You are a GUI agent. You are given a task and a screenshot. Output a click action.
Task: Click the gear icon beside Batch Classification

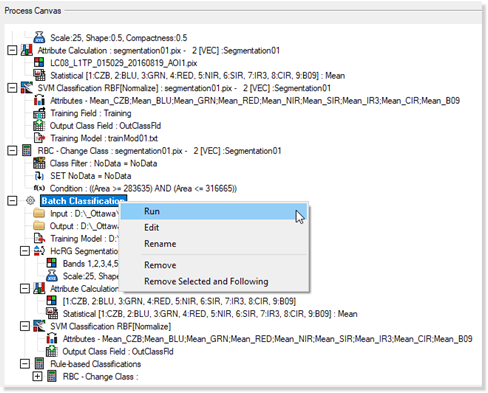[30, 201]
